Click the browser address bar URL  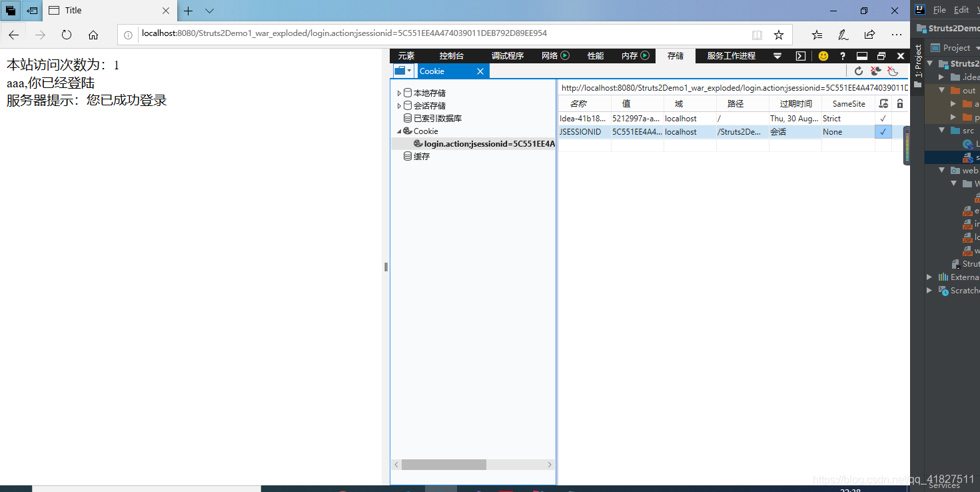(344, 33)
